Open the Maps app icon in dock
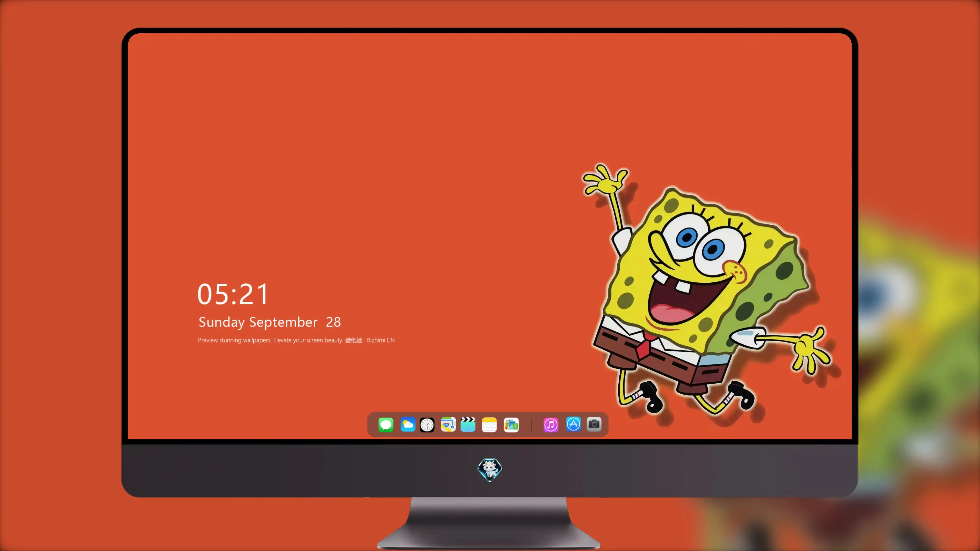Viewport: 980px width, 551px height. [448, 424]
